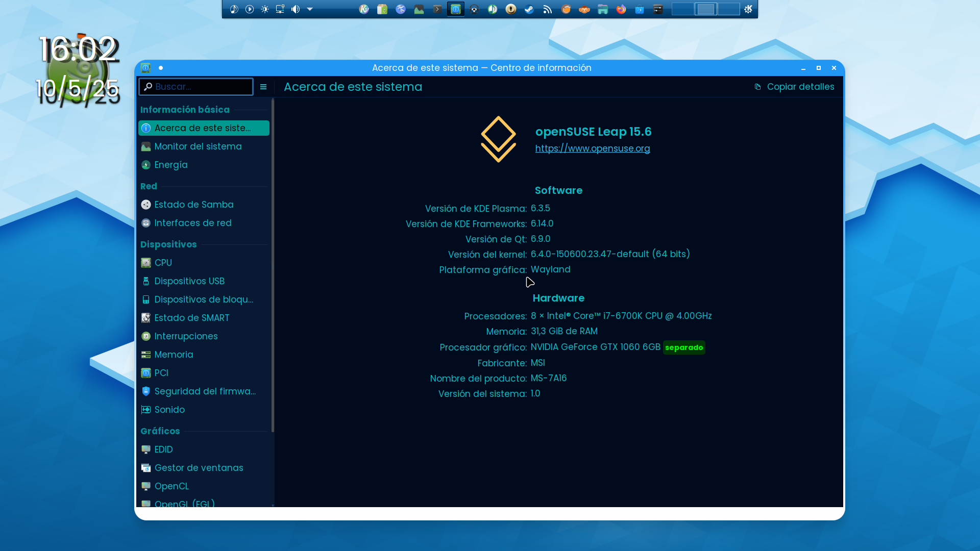Click the KDE Plasma version value 6.3.5
This screenshot has width=980, height=551.
coord(540,208)
